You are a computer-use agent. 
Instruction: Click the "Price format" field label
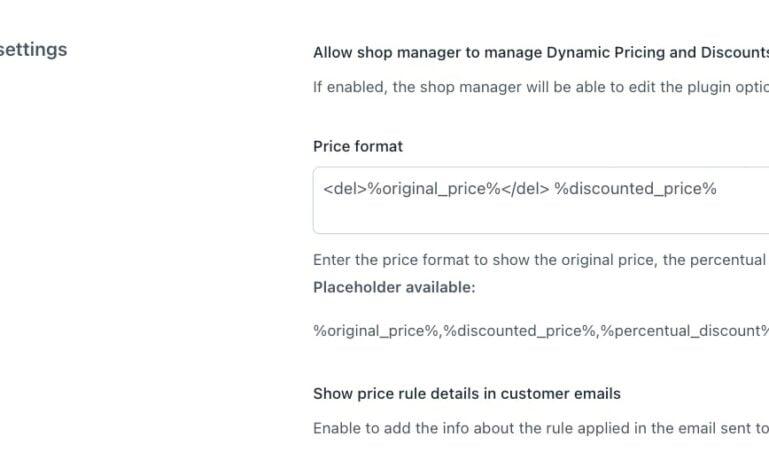[x=358, y=146]
